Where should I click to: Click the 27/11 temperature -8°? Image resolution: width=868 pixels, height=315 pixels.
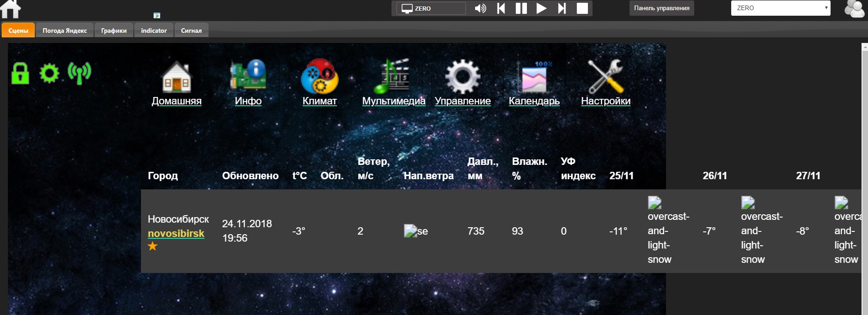click(802, 231)
